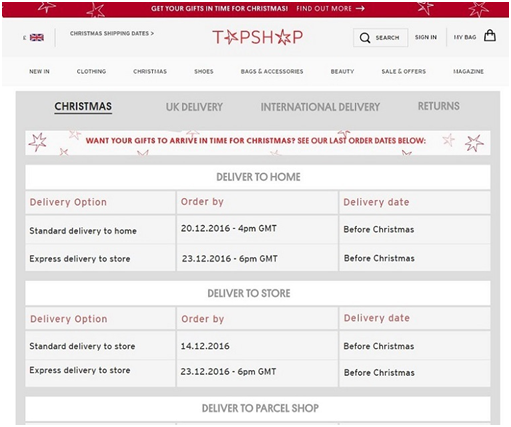511x427 pixels.
Task: Open the Clothing menu
Action: coord(91,71)
